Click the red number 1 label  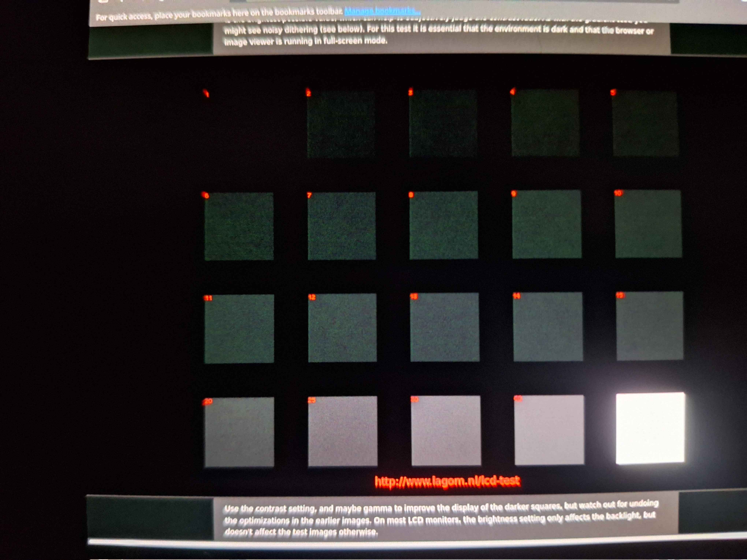pyautogui.click(x=206, y=93)
